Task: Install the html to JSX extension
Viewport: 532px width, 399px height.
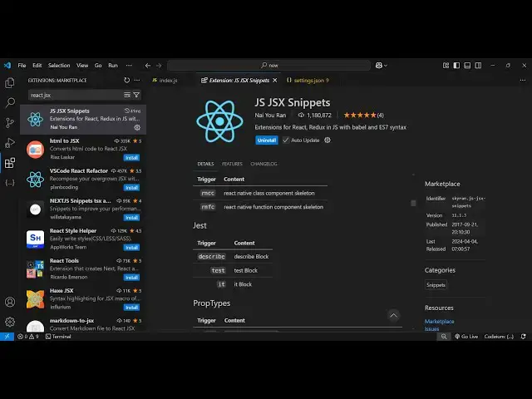Action: pos(131,158)
